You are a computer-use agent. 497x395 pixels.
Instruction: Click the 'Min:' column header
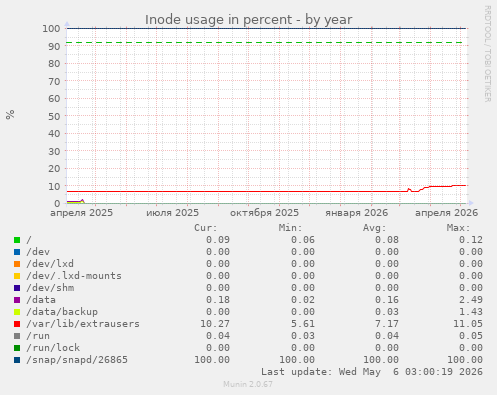(x=290, y=228)
